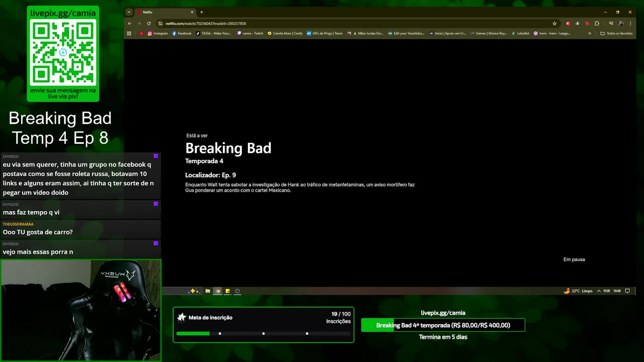
Task: Click the sparkle Copilot icon in taskbar
Action: pos(192,291)
